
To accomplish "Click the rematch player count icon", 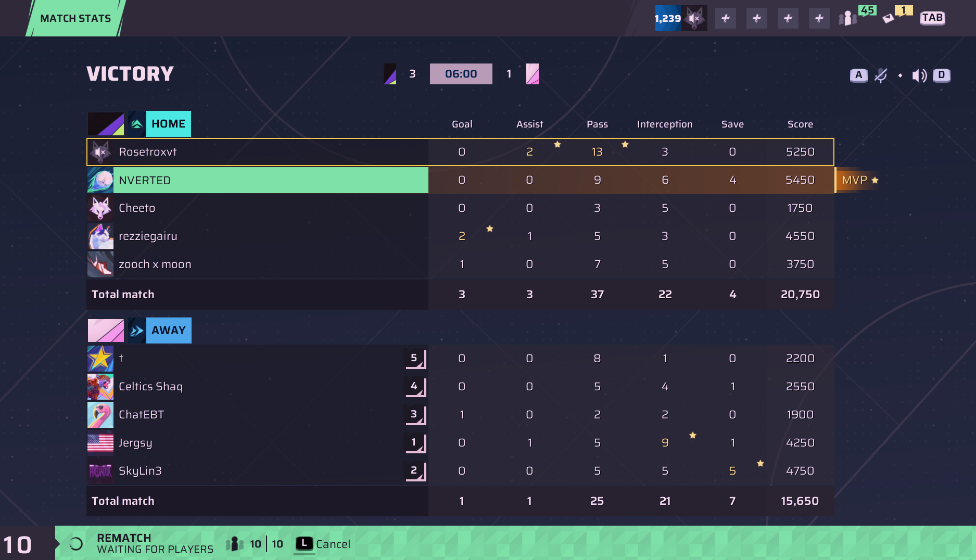I will coord(235,544).
